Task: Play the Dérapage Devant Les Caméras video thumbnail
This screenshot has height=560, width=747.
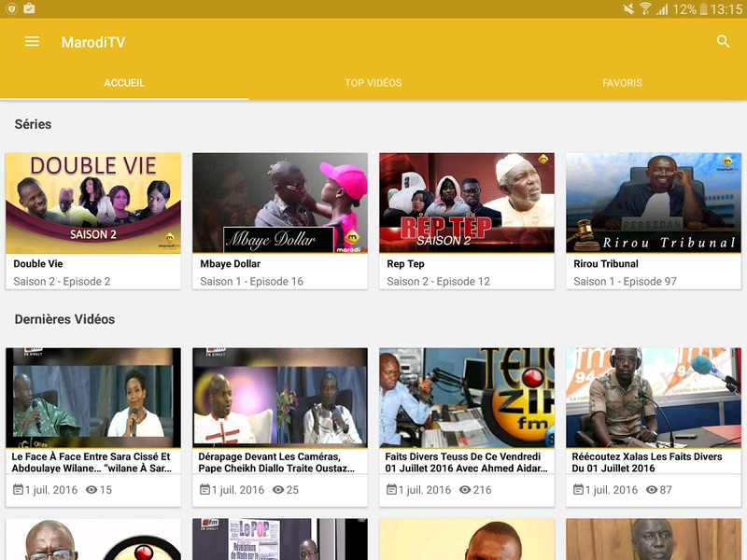Action: click(280, 398)
